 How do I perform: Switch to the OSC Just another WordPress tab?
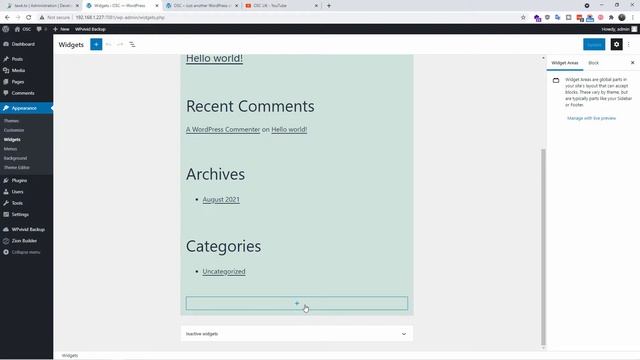coord(202,6)
